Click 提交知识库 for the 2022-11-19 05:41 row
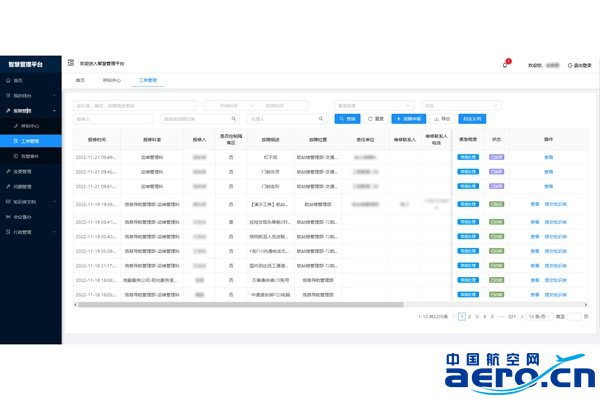Screen dimensions: 600x400 coord(556,222)
